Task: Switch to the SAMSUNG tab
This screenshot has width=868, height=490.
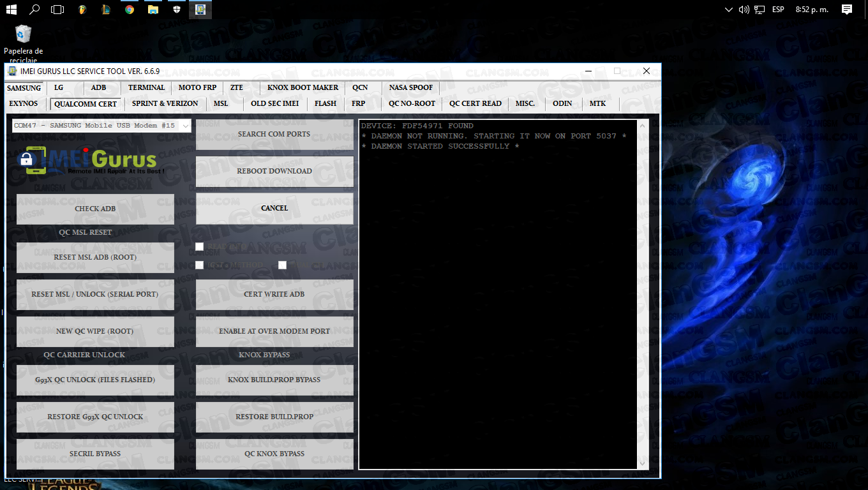Action: pyautogui.click(x=24, y=88)
